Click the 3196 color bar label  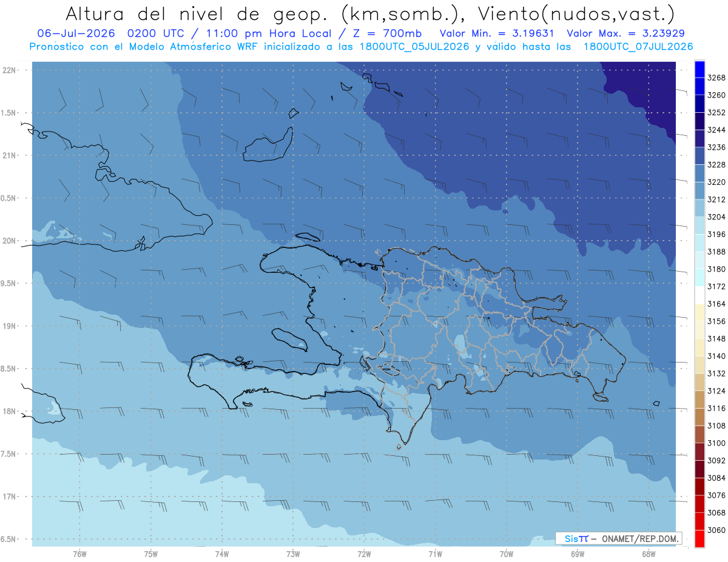[716, 235]
